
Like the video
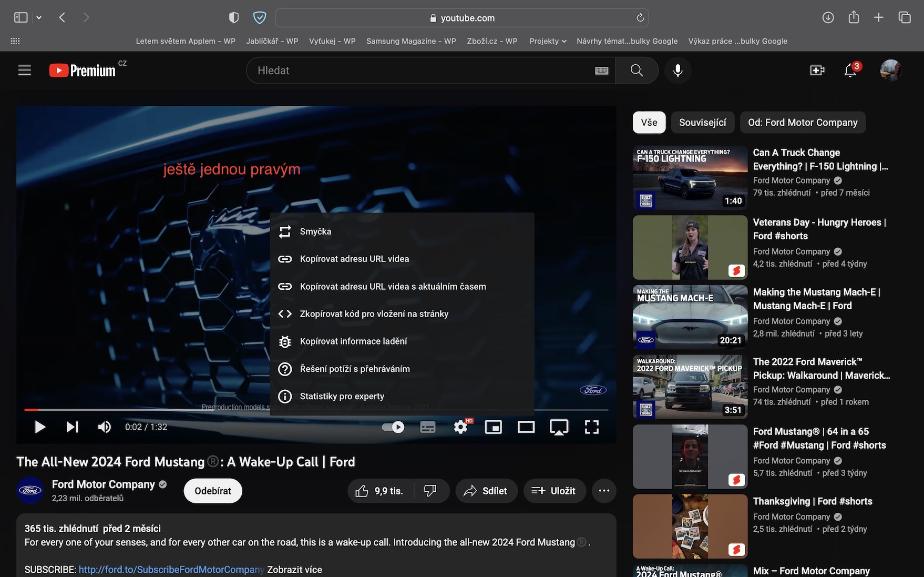pos(380,491)
